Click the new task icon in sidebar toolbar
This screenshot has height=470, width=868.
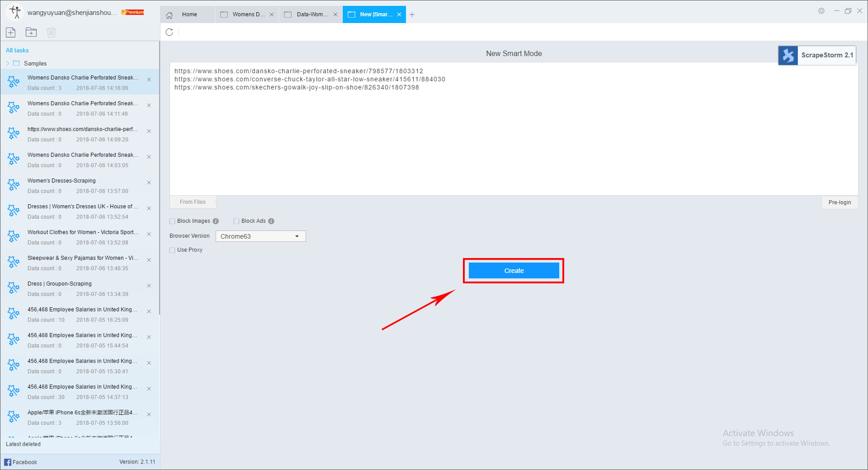click(11, 33)
